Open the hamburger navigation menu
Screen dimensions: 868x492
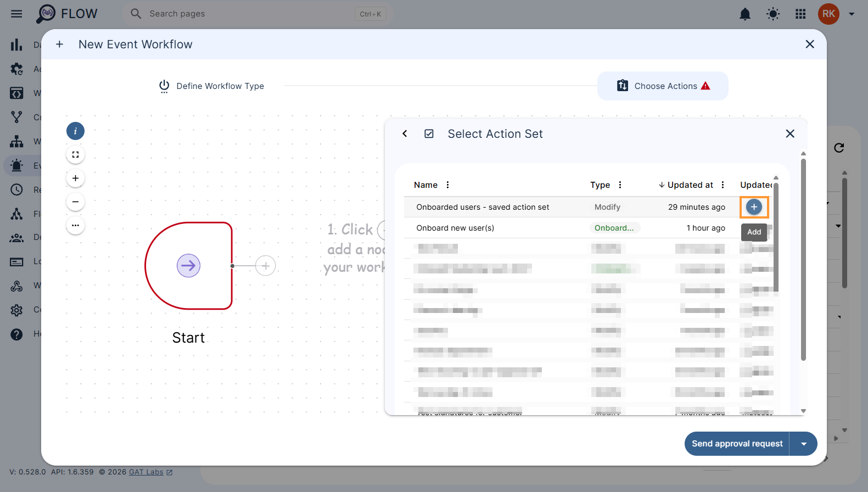[16, 14]
